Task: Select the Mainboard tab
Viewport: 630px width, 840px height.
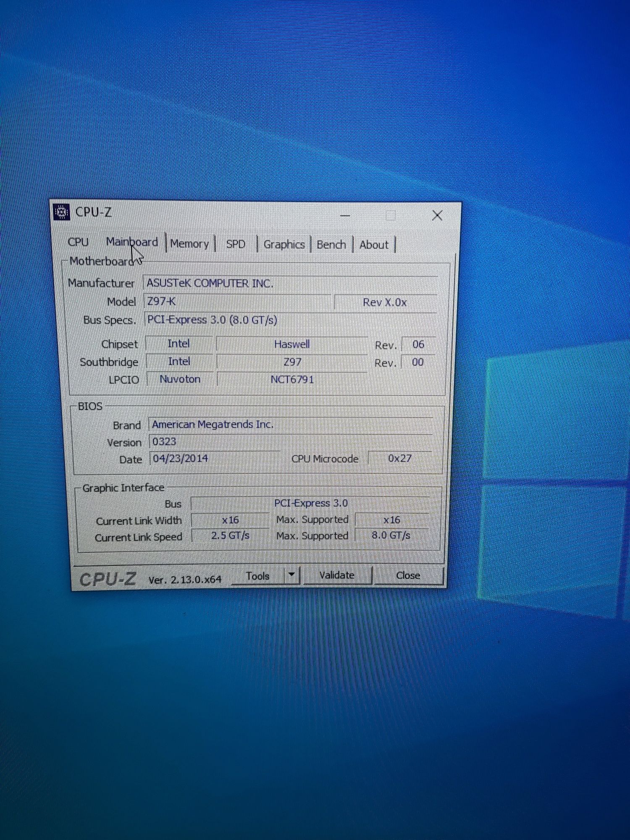Action: pos(132,242)
